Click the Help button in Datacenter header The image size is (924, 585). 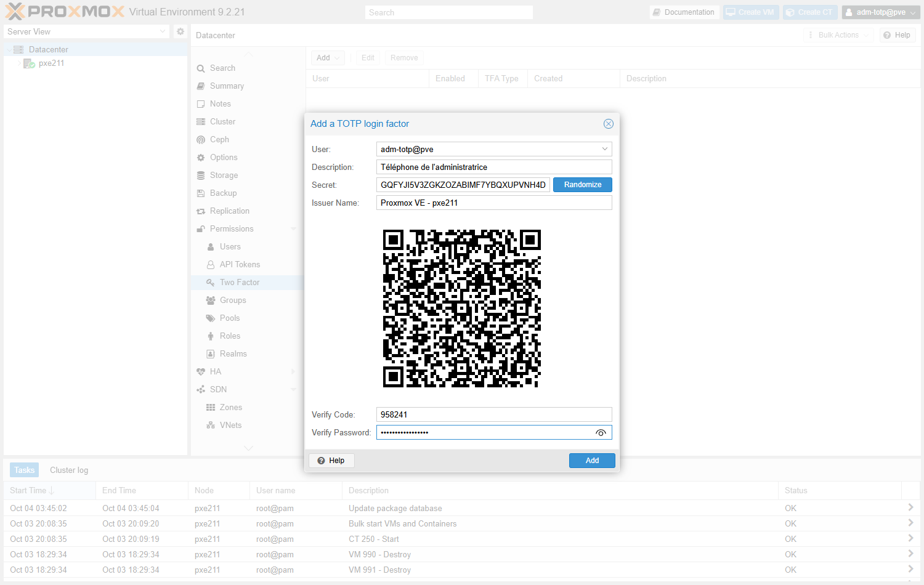(898, 35)
